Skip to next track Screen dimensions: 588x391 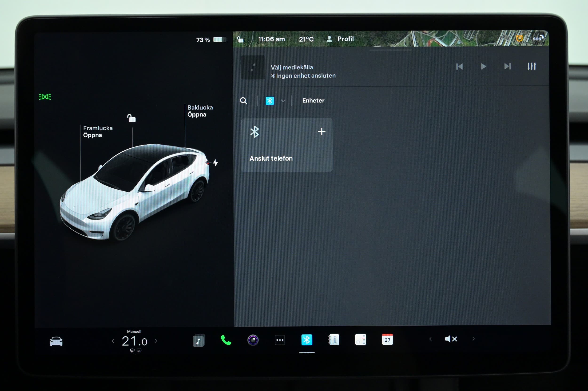tap(507, 66)
